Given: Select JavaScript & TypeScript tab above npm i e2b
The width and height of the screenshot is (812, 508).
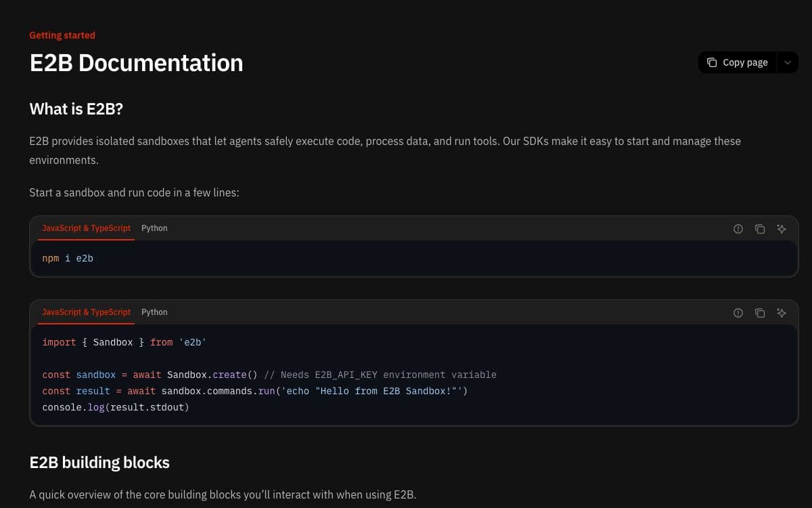Looking at the screenshot, I should pos(86,228).
